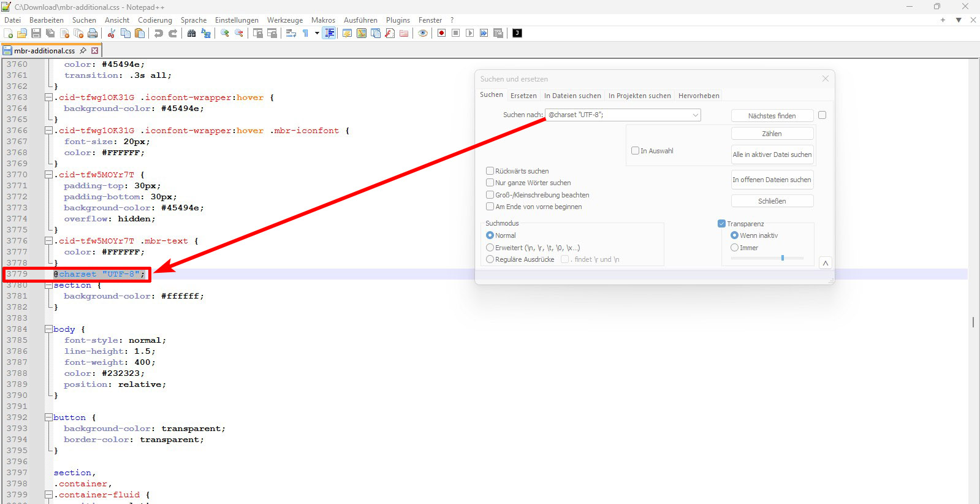Collapse the body rule fold marker
The image size is (980, 504).
coord(48,329)
